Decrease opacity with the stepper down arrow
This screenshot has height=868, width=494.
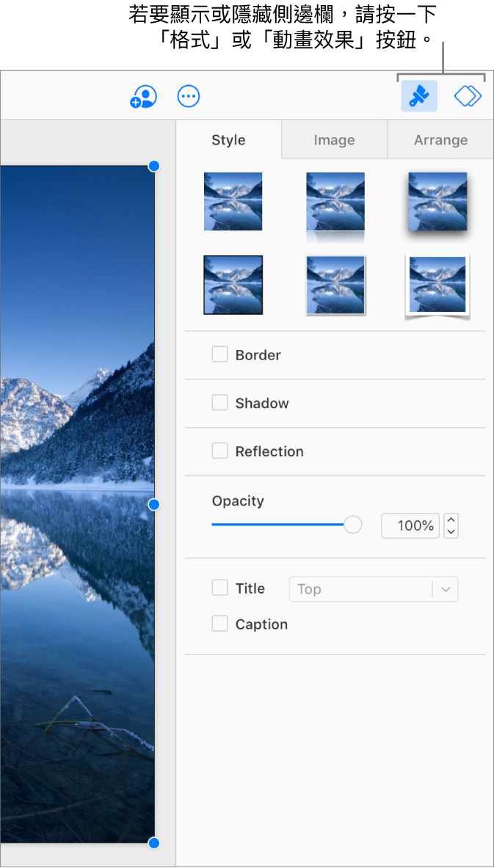tap(451, 532)
